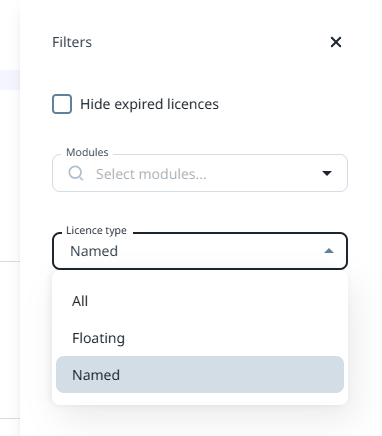Click the Filters panel heading
This screenshot has height=436, width=382.
click(x=72, y=42)
